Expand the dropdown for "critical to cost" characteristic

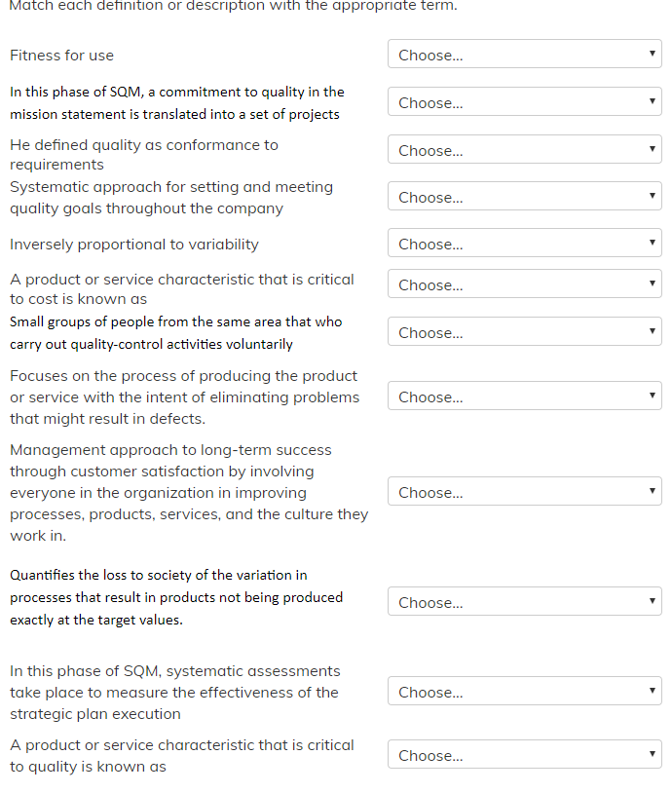click(x=524, y=284)
